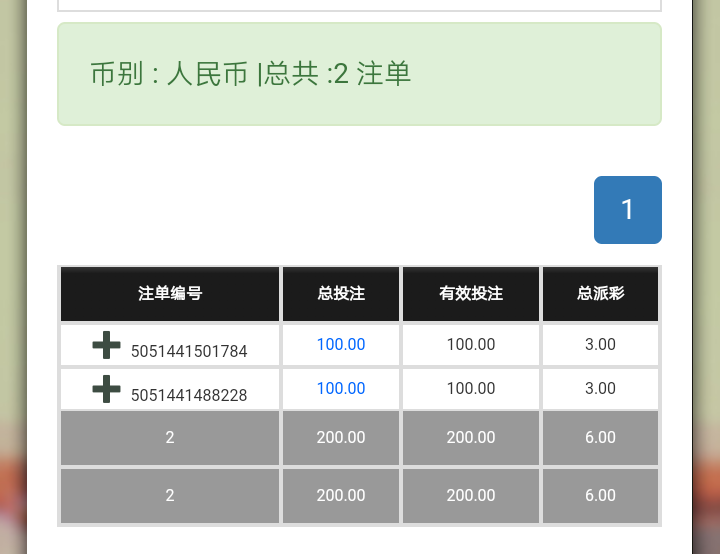The width and height of the screenshot is (720, 554).
Task: Click the count 2 in upper gray row
Action: (170, 438)
